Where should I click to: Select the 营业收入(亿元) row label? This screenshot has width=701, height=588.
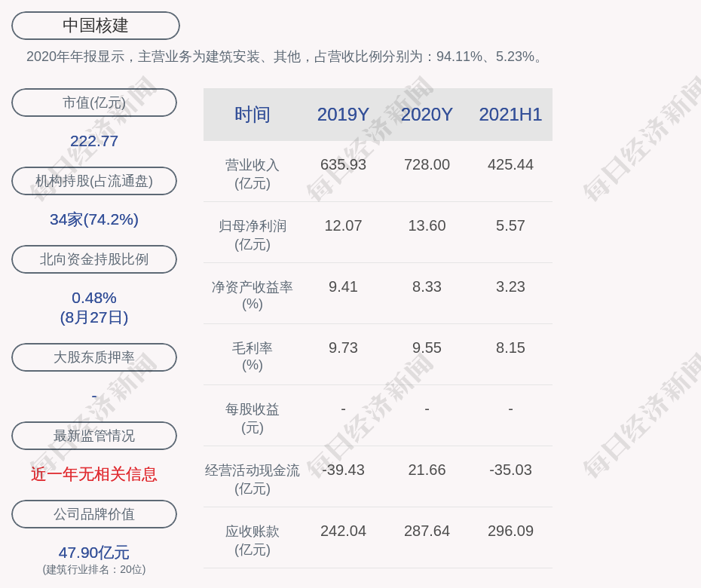point(253,173)
